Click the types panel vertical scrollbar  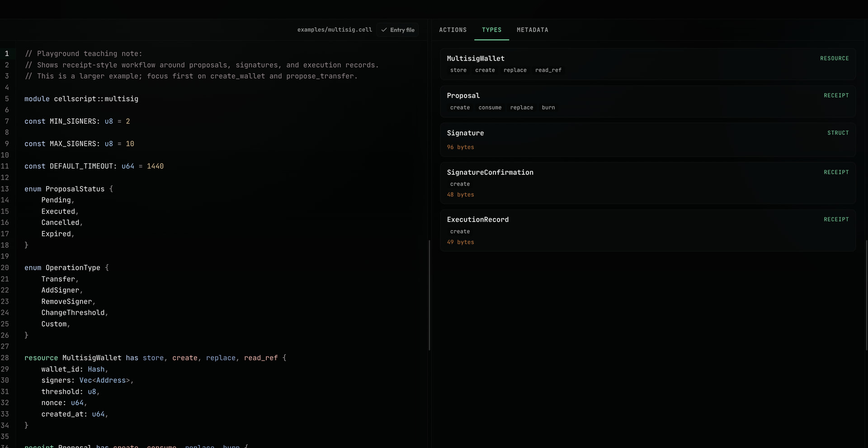point(866,295)
